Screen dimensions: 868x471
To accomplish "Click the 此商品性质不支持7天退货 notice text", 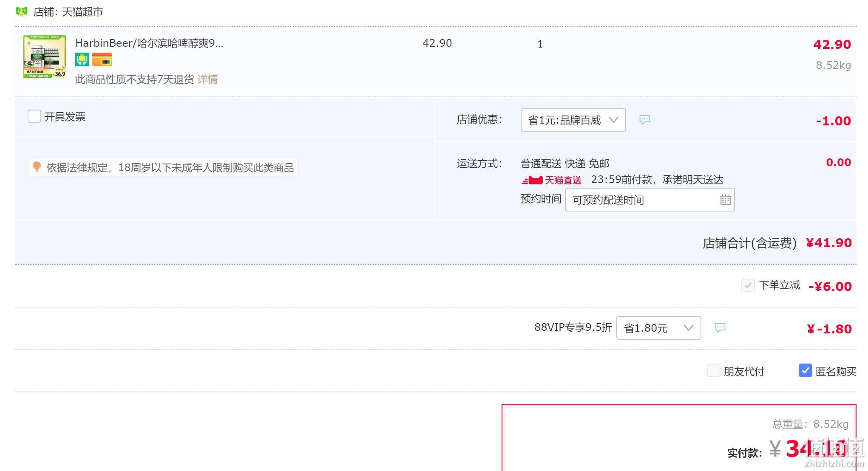I will pos(134,79).
